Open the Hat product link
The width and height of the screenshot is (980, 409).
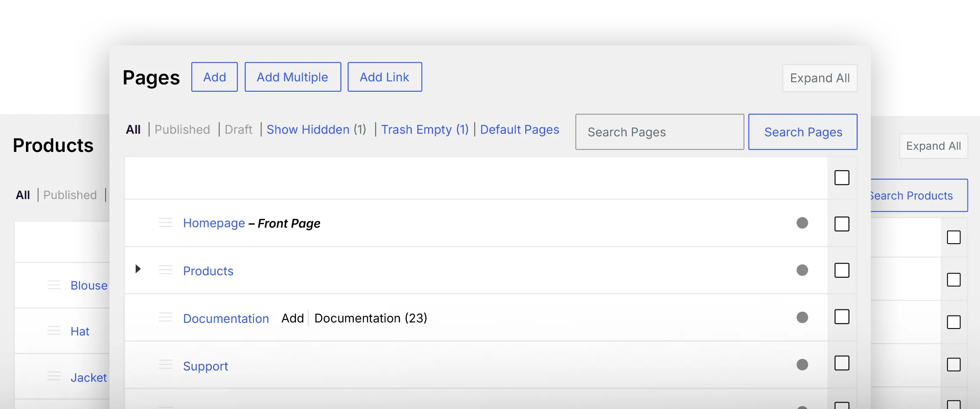tap(80, 331)
